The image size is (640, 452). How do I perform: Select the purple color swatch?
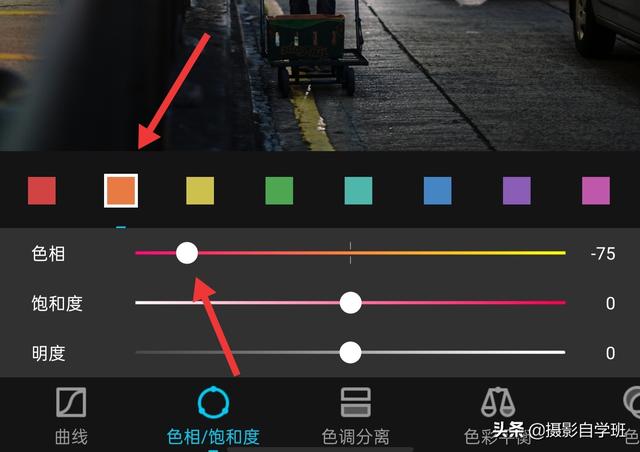(517, 191)
